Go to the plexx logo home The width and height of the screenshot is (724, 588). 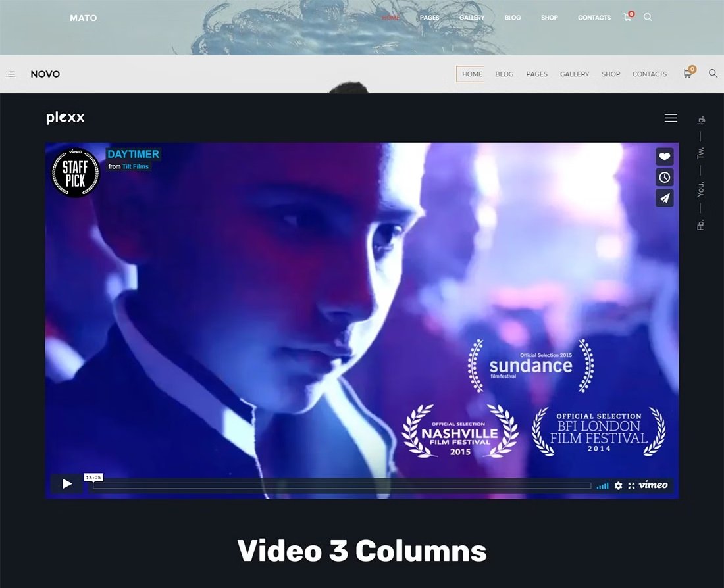65,118
